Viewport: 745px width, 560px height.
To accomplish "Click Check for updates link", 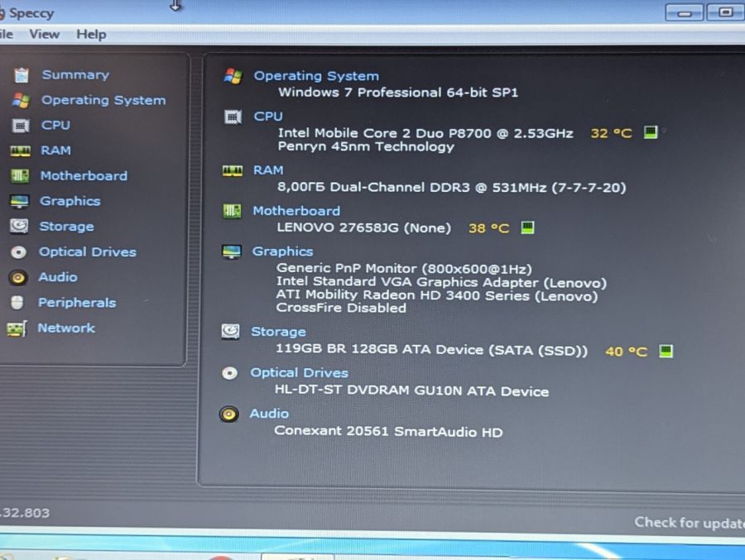I will pyautogui.click(x=690, y=523).
